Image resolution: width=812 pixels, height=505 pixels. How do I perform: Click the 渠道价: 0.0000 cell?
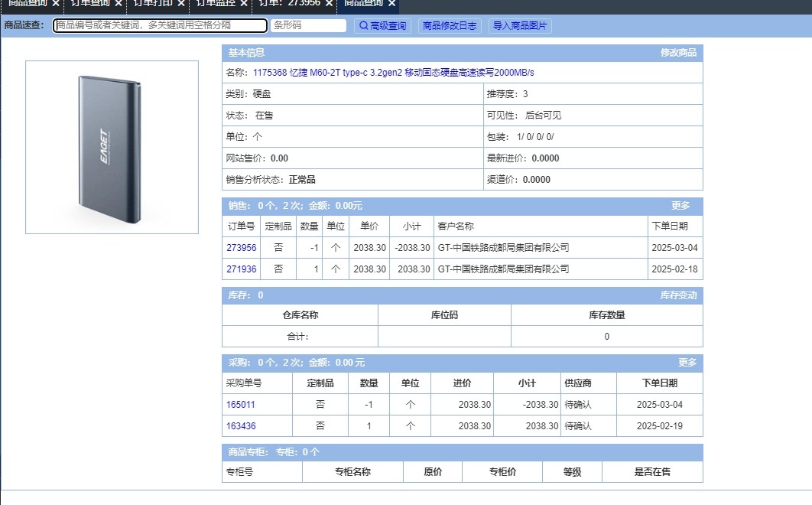[x=593, y=179]
